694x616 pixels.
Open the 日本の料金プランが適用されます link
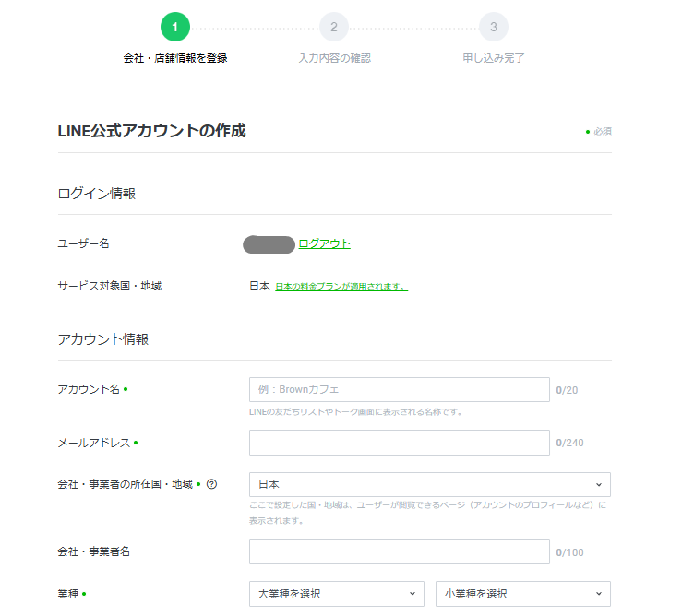[341, 287]
